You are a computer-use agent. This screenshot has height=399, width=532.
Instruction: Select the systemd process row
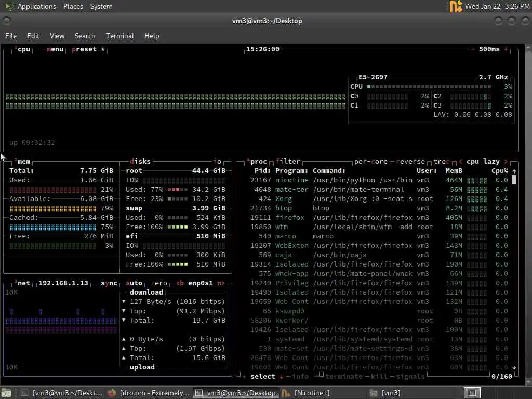pyautogui.click(x=379, y=339)
